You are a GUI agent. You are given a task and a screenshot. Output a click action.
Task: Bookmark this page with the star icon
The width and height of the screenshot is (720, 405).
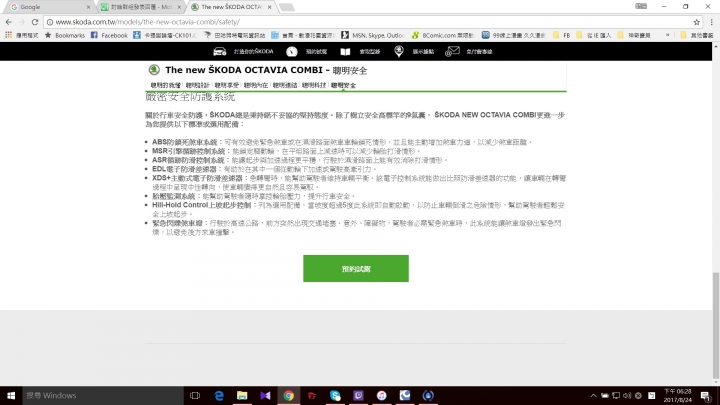(x=697, y=22)
